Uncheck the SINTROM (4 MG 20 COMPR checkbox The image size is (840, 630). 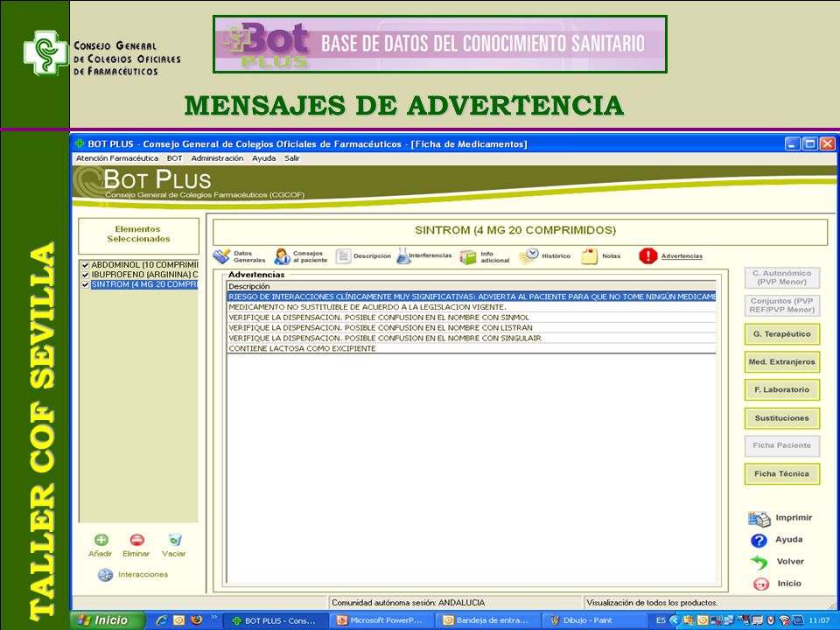point(85,284)
